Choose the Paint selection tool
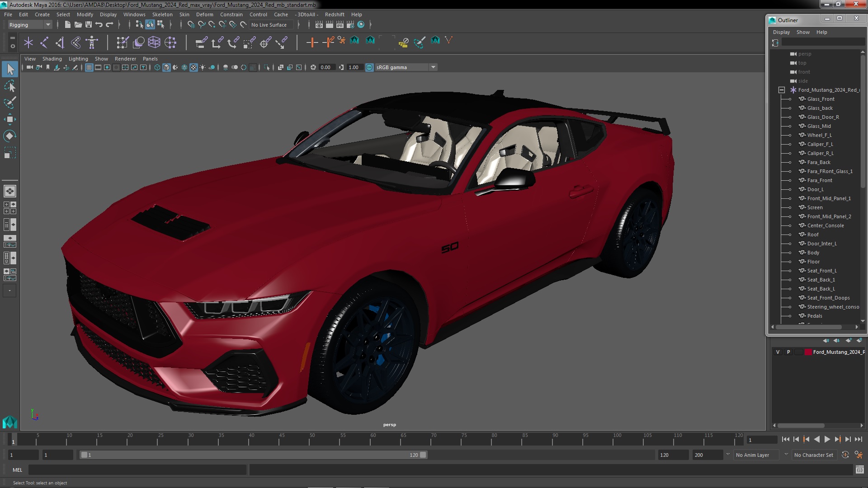Screen dimensions: 868x488 click(9, 103)
